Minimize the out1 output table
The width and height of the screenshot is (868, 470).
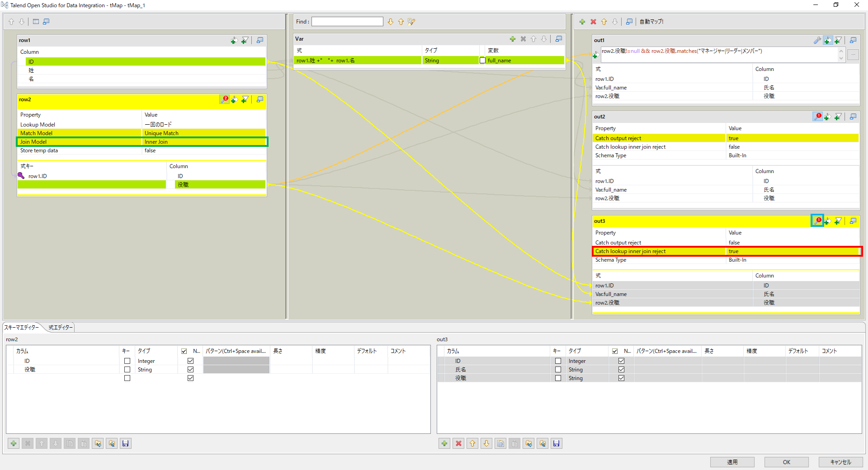(x=853, y=40)
